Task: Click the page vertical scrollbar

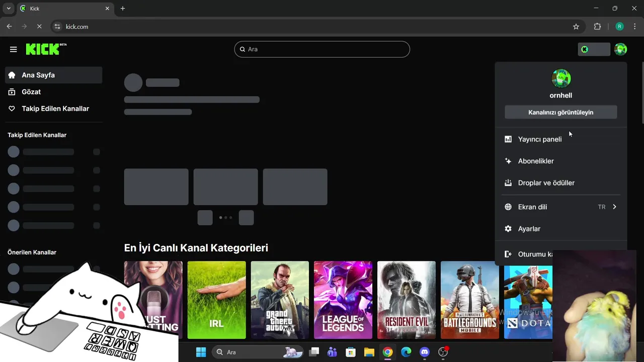Action: click(x=642, y=93)
